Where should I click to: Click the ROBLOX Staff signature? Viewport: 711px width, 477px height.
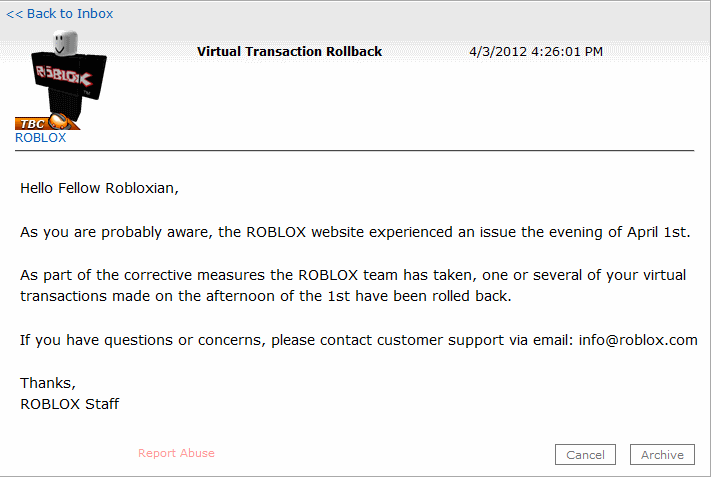coord(70,404)
